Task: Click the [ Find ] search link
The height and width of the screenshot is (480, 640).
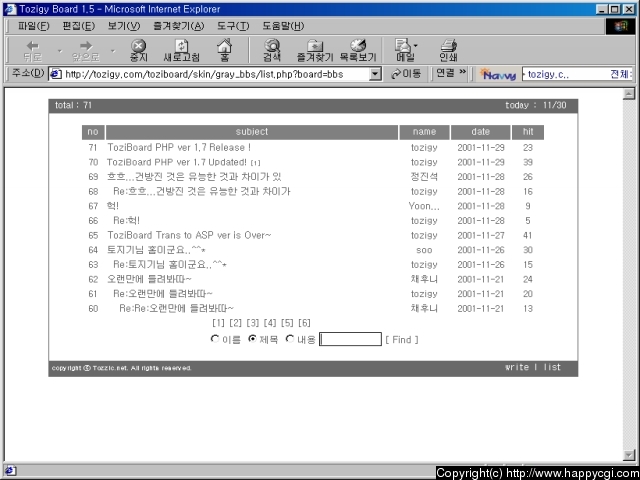Action: (402, 340)
